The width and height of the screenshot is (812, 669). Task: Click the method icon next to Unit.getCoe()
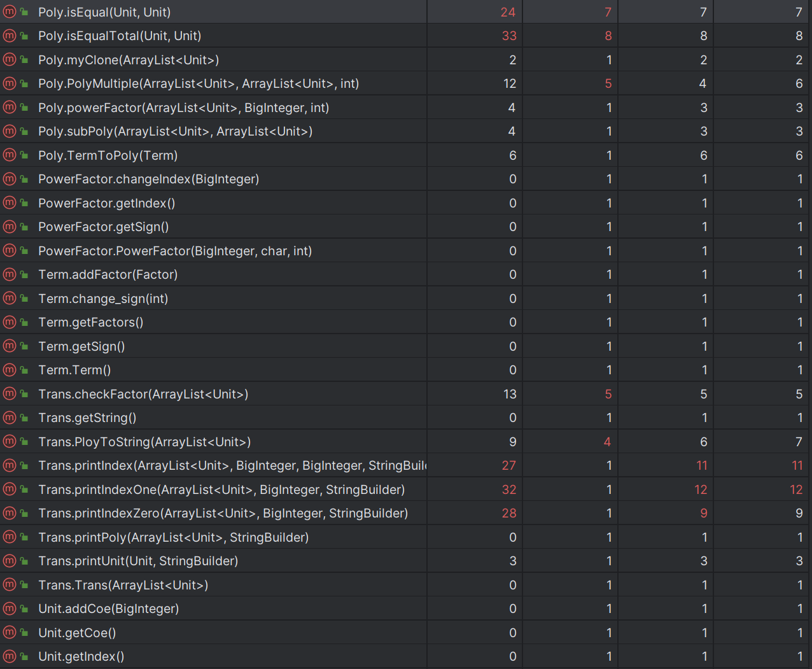pos(10,633)
